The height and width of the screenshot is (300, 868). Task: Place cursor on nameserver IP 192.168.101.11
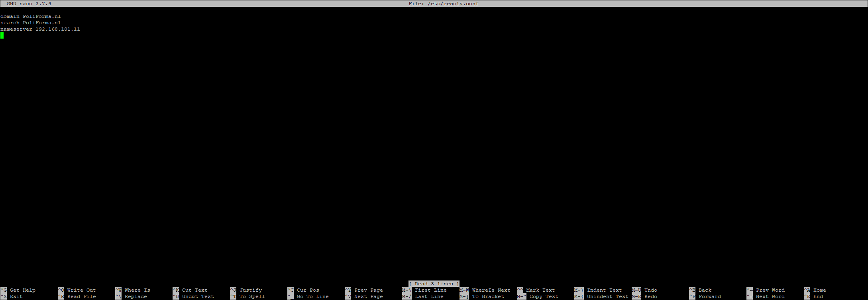click(57, 29)
